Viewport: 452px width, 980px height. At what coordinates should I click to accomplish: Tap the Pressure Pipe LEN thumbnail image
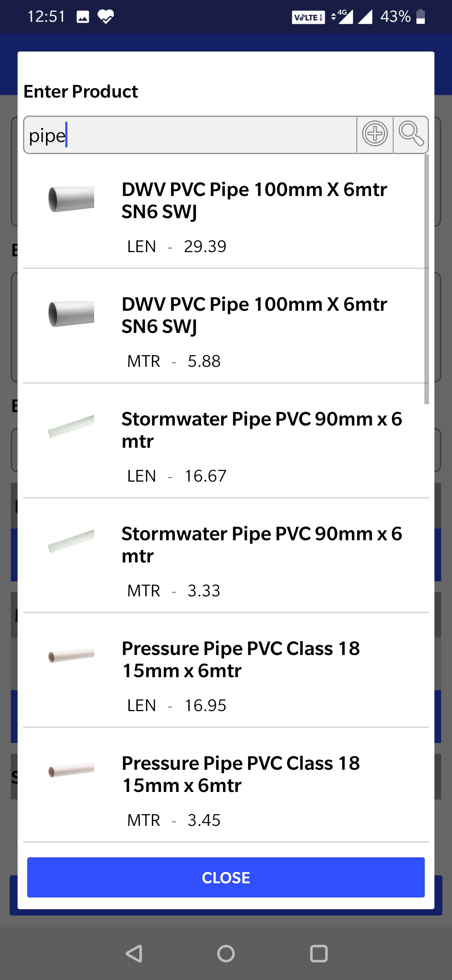[71, 655]
